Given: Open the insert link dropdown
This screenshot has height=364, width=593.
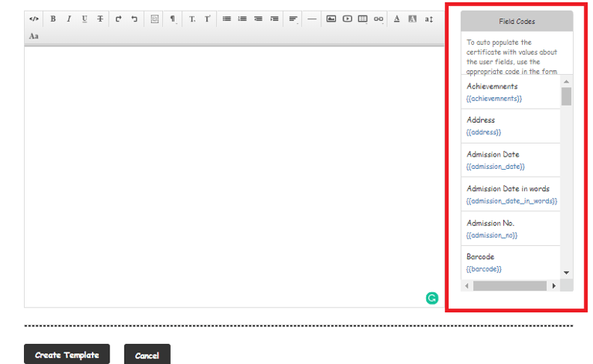Looking at the screenshot, I should click(x=378, y=19).
